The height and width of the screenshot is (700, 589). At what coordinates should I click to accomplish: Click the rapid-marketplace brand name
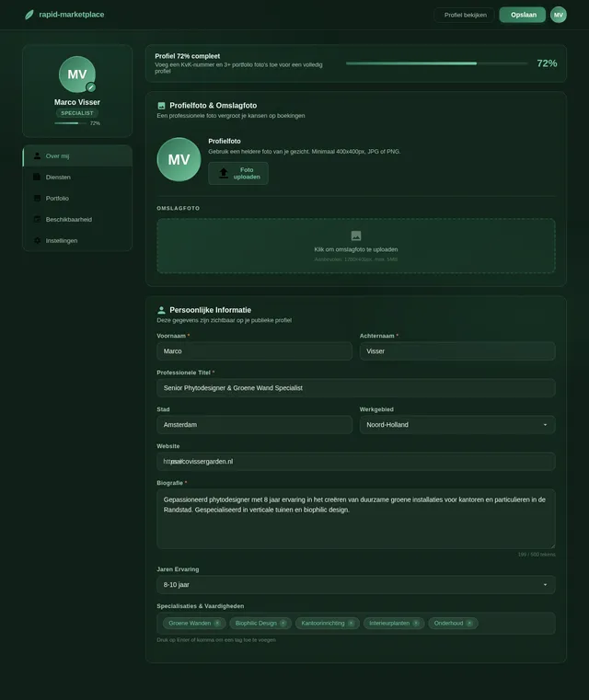[72, 15]
